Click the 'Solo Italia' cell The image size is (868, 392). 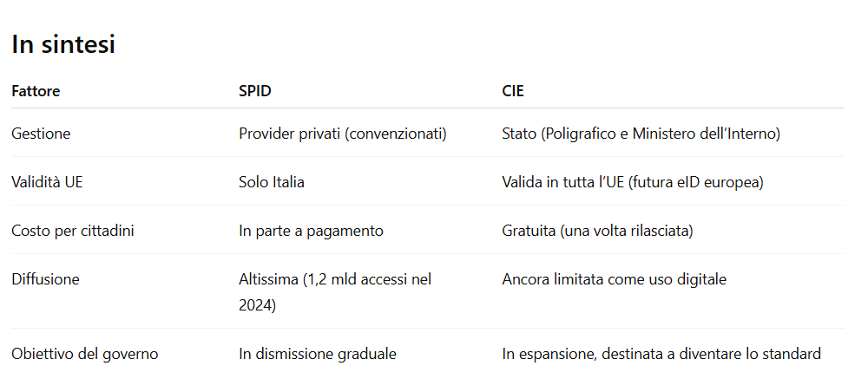pyautogui.click(x=272, y=182)
